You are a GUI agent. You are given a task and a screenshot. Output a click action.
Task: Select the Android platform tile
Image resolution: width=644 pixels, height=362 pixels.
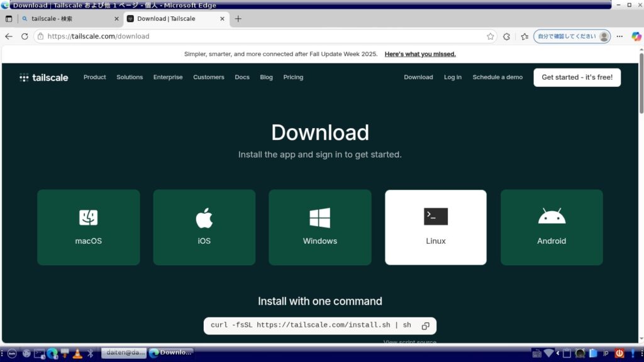point(551,227)
